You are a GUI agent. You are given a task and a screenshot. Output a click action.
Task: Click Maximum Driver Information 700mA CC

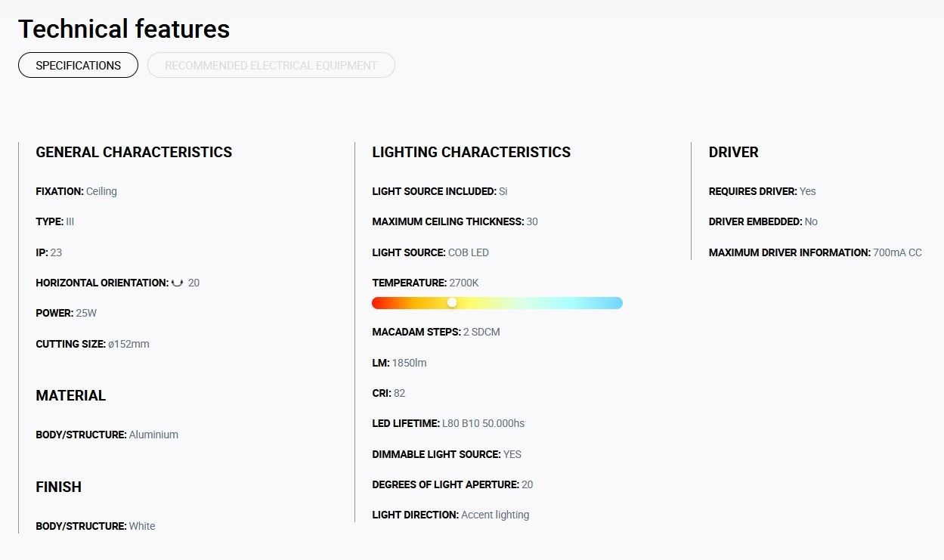816,252
